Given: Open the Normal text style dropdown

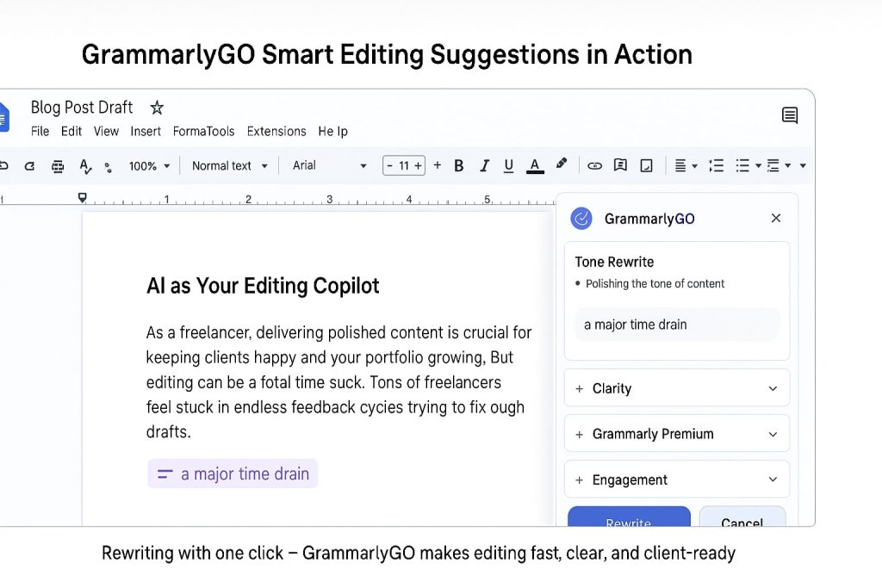Looking at the screenshot, I should [x=229, y=166].
